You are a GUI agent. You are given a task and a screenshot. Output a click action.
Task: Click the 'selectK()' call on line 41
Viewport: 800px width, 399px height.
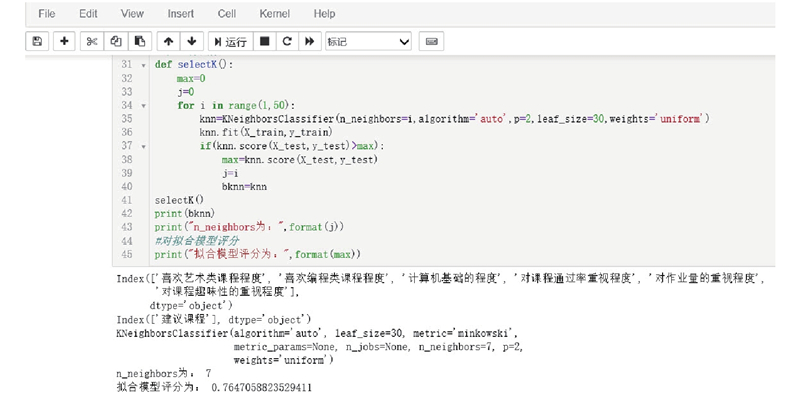(x=179, y=200)
